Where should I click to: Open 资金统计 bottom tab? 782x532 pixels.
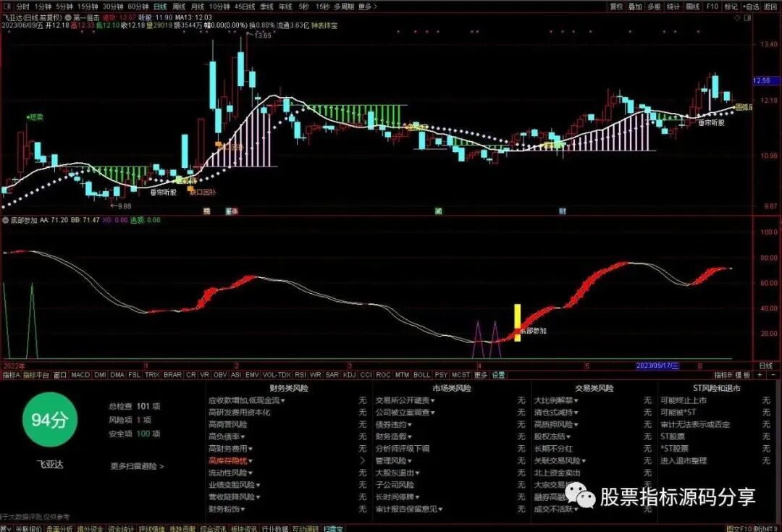pos(121,528)
